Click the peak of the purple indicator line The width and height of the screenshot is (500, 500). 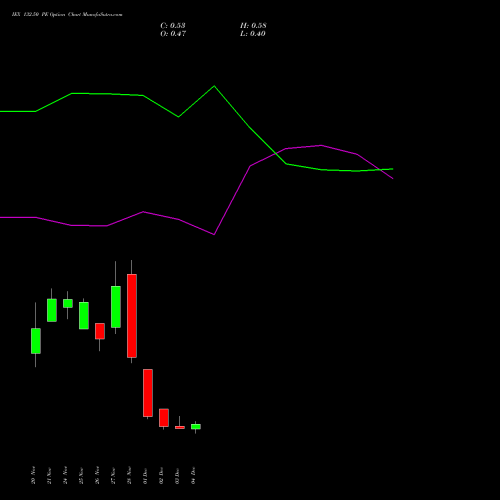321,145
